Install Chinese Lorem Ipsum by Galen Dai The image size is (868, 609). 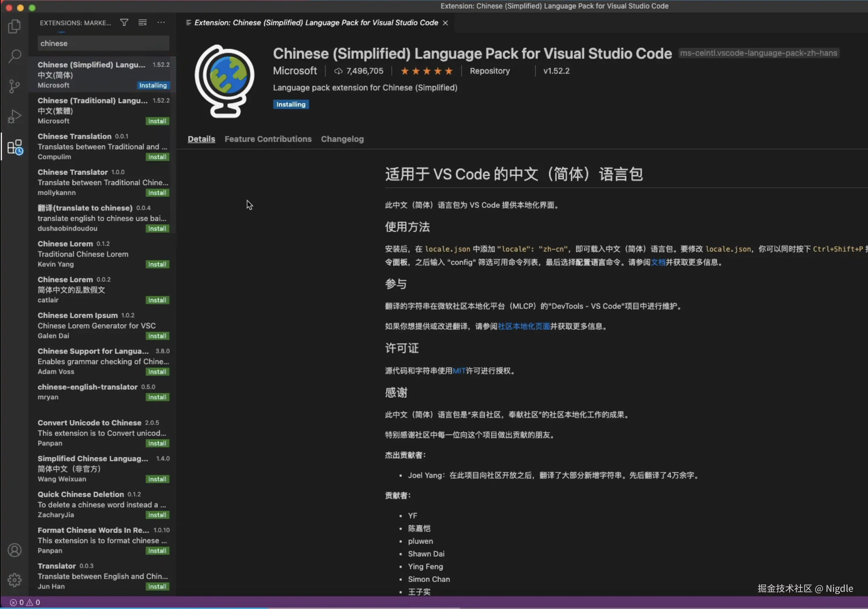pos(157,336)
